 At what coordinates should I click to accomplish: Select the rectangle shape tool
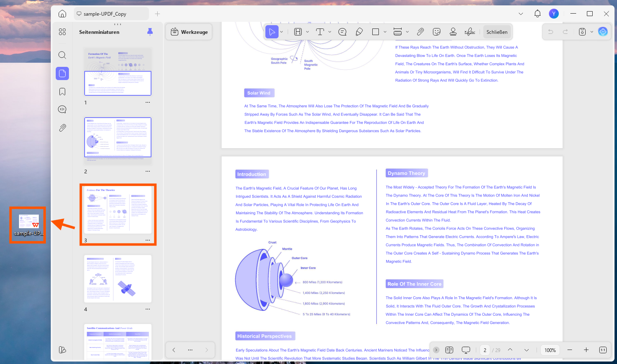coord(376,32)
